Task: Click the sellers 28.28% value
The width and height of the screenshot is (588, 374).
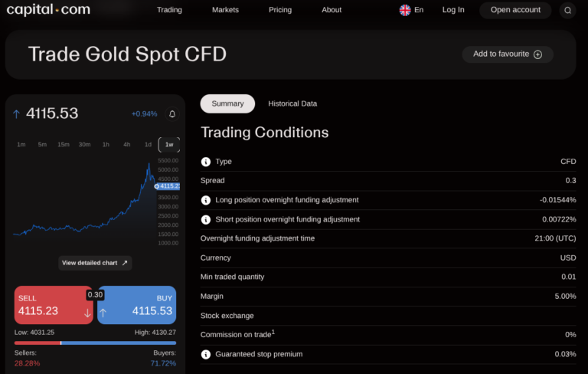Action: pyautogui.click(x=27, y=363)
